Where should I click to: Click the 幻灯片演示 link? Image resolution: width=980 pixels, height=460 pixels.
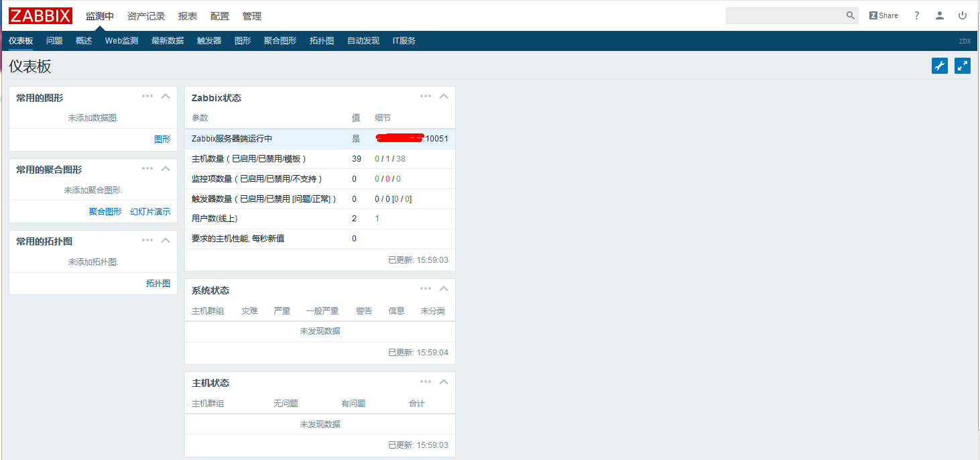150,211
